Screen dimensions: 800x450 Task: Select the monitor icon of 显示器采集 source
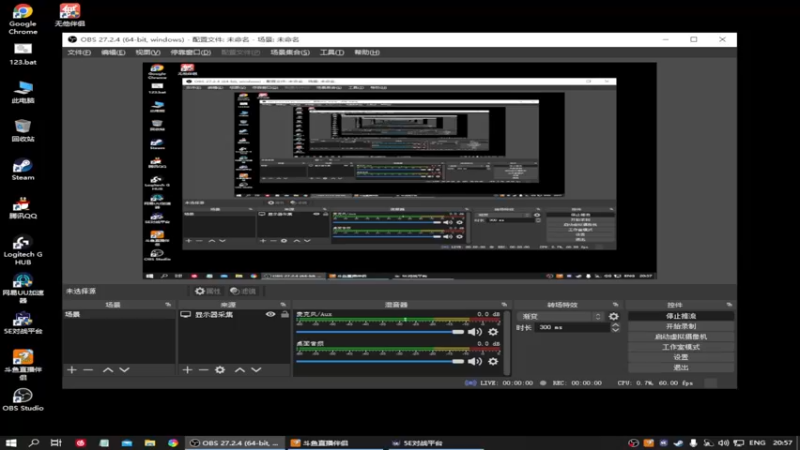click(186, 314)
